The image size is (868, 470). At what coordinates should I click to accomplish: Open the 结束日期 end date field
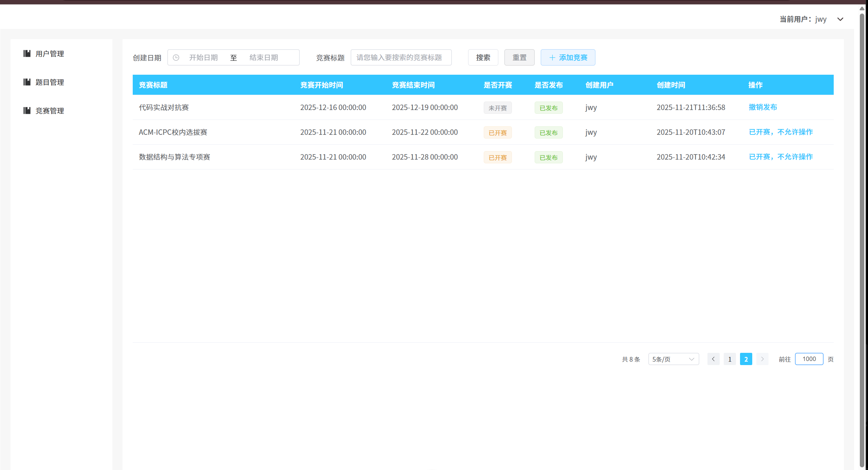264,57
